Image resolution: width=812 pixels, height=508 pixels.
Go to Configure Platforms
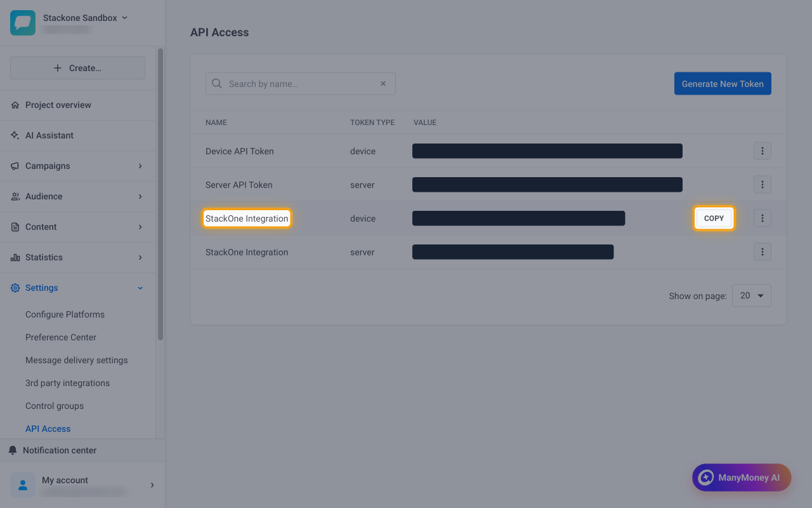[x=65, y=314]
